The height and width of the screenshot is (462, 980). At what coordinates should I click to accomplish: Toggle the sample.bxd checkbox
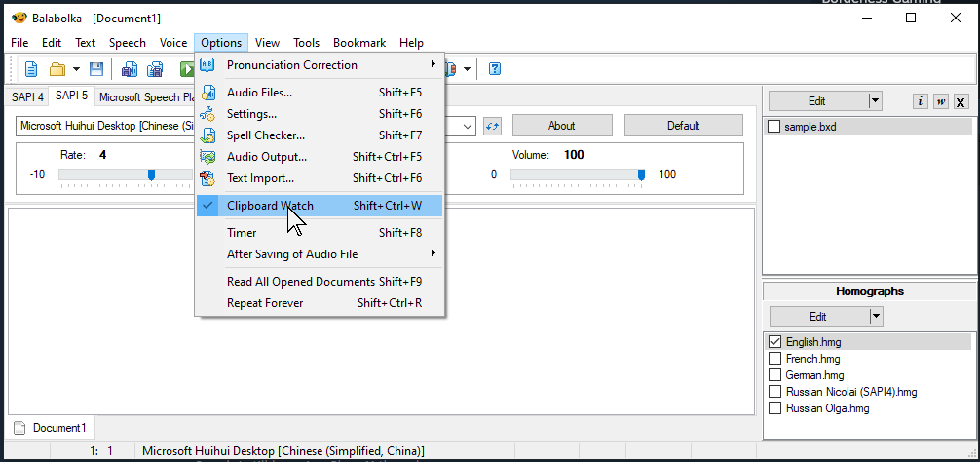(x=773, y=127)
